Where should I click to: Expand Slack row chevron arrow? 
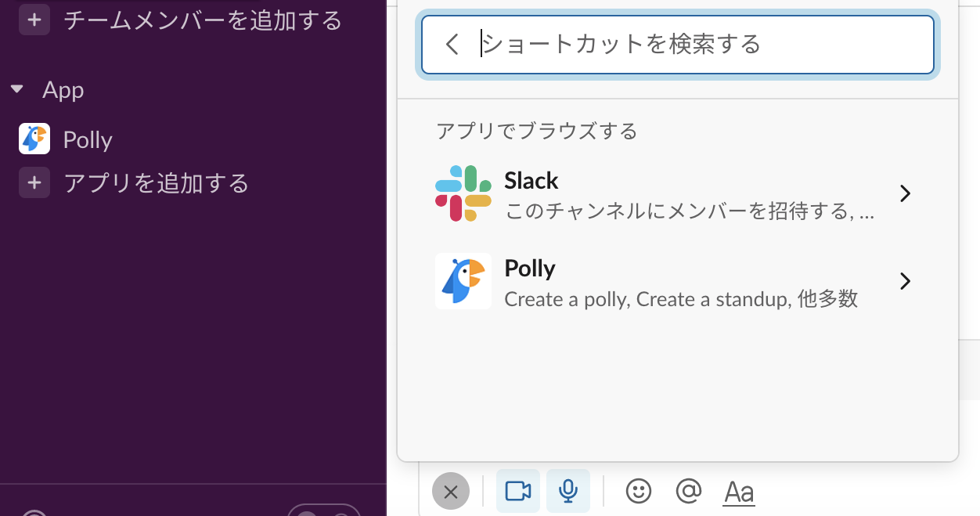(x=906, y=193)
